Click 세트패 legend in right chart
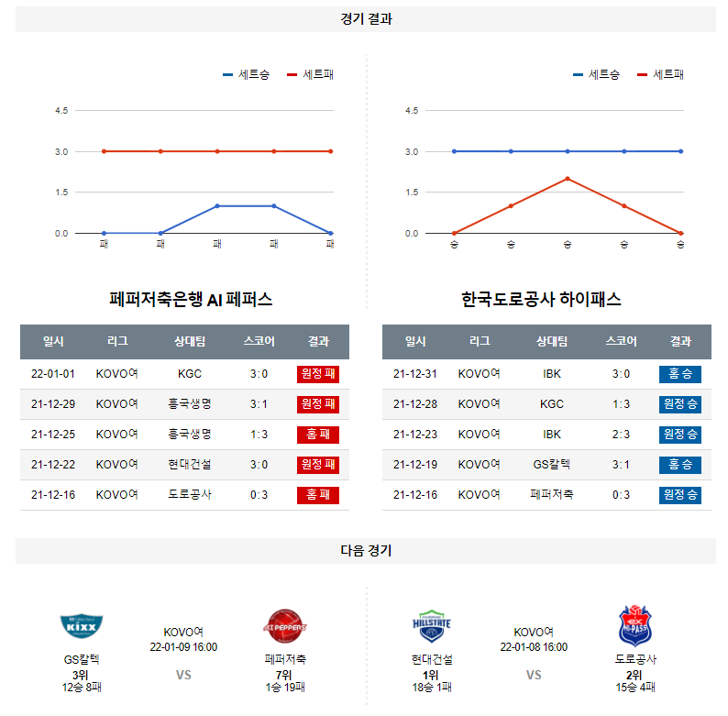 pos(660,74)
